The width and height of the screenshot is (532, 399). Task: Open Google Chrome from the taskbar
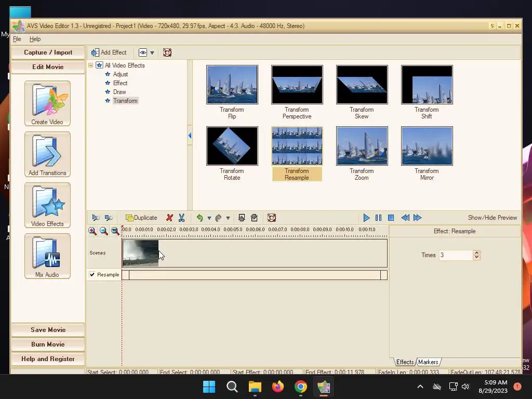[x=301, y=387]
